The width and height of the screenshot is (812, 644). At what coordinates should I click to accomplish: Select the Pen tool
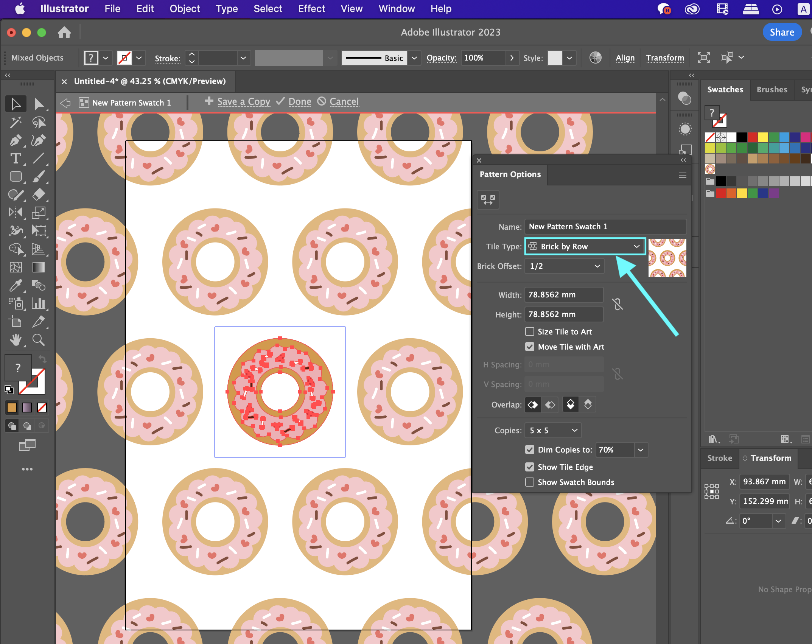[x=16, y=140]
